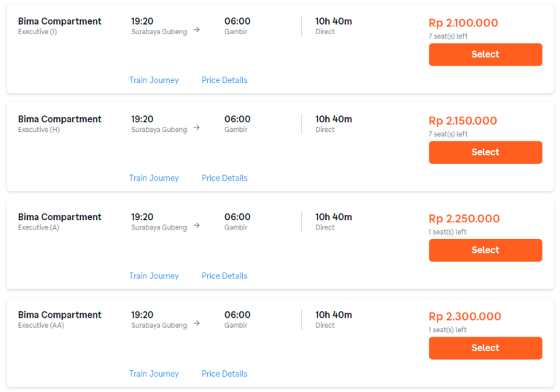Show Price Details for Executive (AA)

point(225,374)
